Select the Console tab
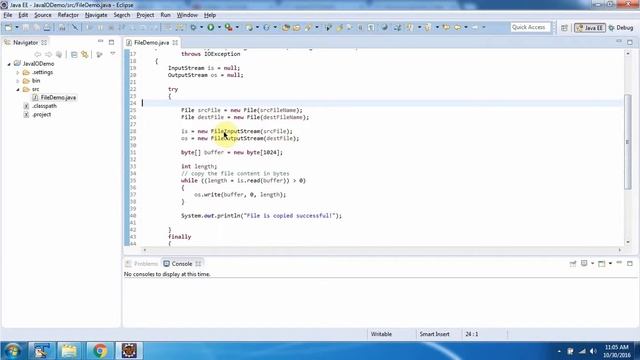 click(182, 264)
